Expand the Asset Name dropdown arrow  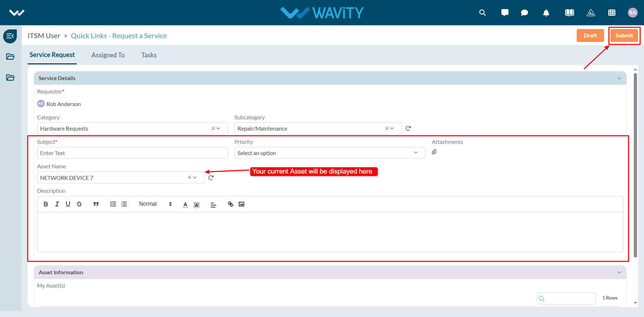(195, 177)
